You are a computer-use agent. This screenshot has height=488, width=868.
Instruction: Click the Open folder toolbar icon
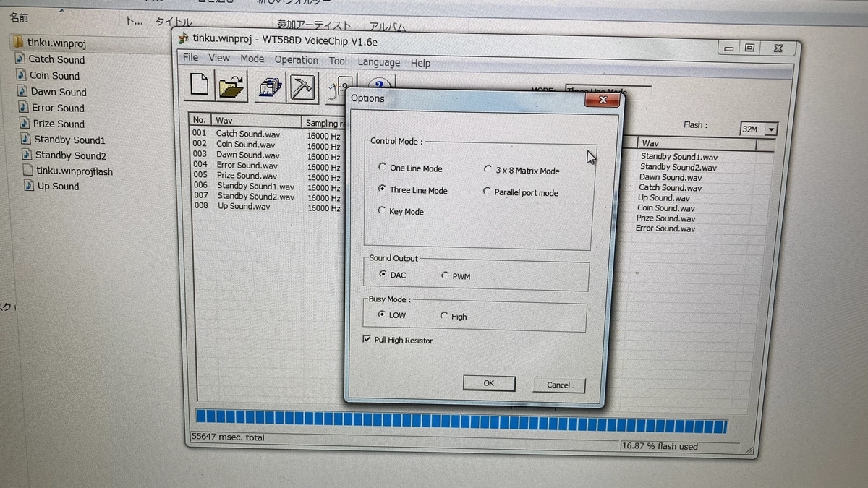pyautogui.click(x=232, y=87)
